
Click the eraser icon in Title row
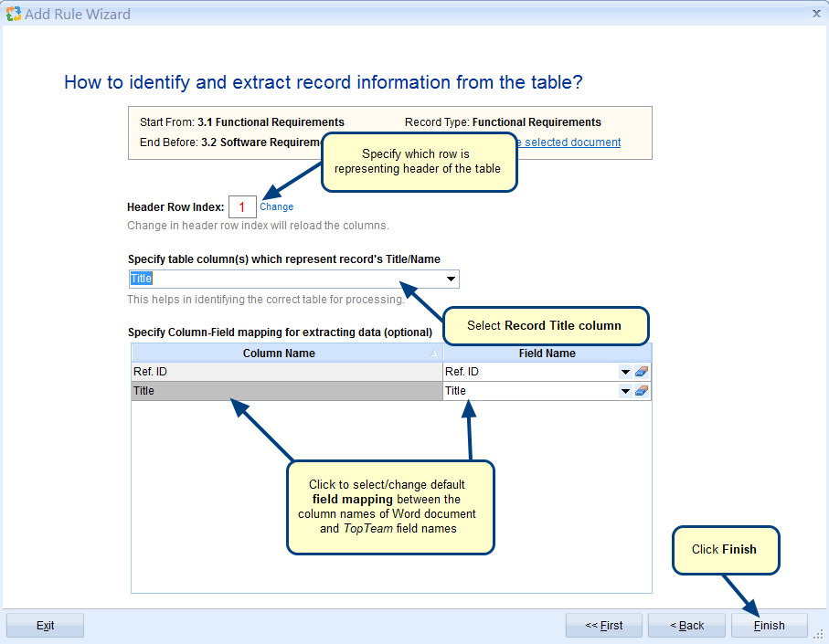click(x=642, y=391)
